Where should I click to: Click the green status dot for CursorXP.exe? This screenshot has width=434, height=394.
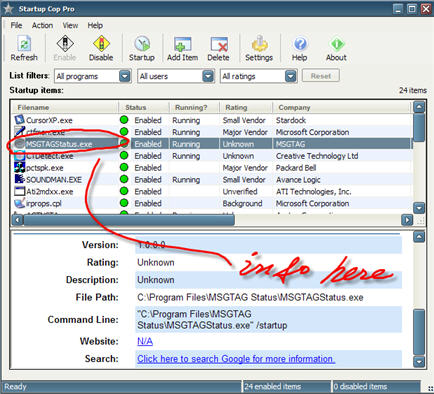coord(124,120)
